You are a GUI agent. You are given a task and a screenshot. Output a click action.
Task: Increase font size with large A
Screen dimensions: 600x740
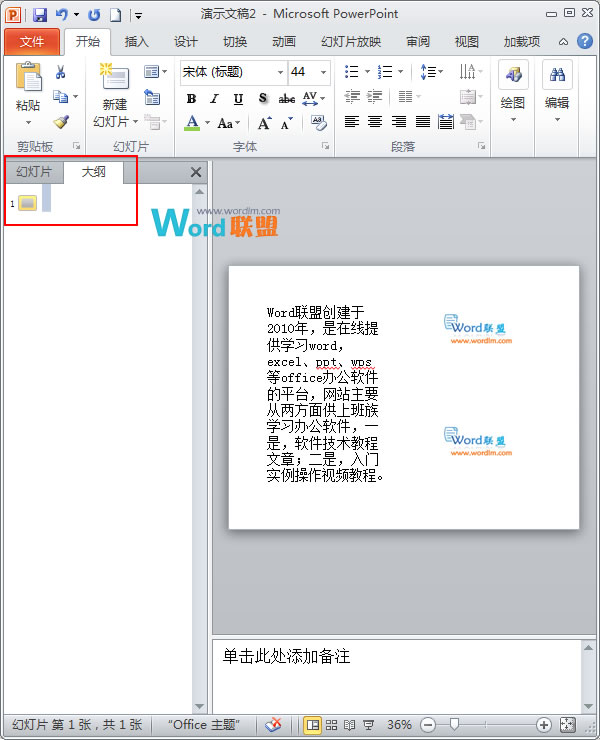point(264,123)
